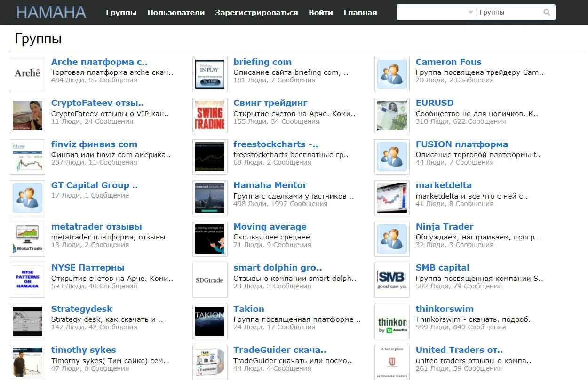Click the MetaTrader logo thumbnail
The height and width of the screenshot is (383, 588).
coord(27,239)
